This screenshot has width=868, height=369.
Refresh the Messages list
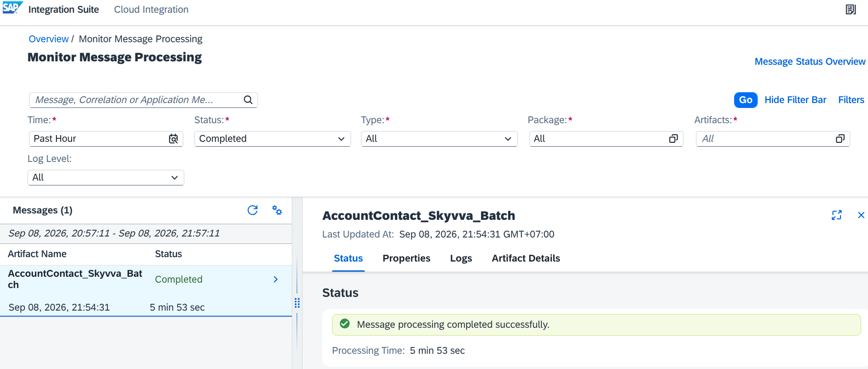[x=253, y=210]
